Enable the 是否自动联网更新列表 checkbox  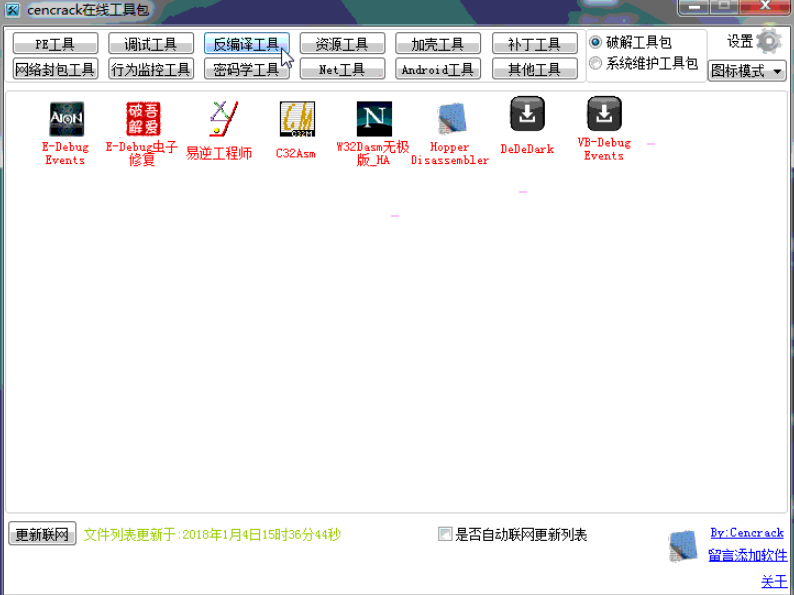point(445,534)
